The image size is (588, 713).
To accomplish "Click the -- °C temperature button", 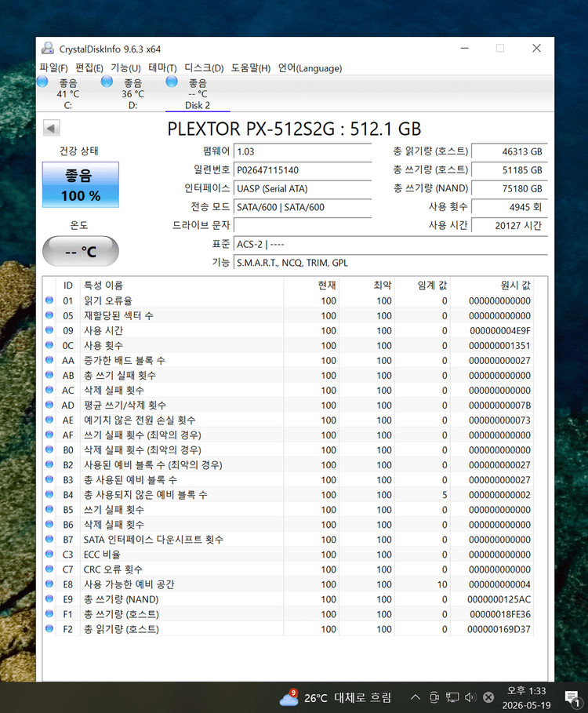I will pos(81,251).
